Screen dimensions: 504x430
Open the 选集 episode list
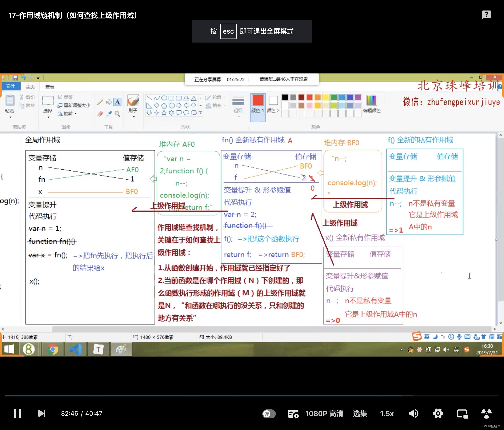[x=360, y=413]
